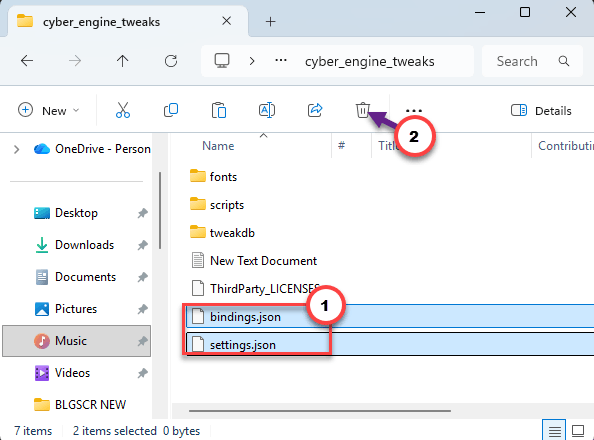594x440 pixels.
Task: Click cyber_engine_tweaks in the address bar
Action: (370, 61)
